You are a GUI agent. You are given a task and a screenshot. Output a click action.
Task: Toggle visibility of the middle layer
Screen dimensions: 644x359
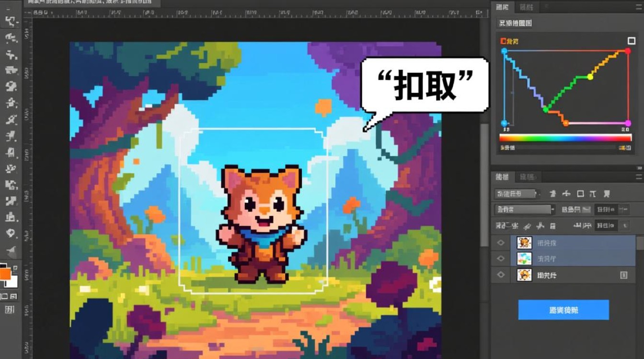[x=501, y=258]
